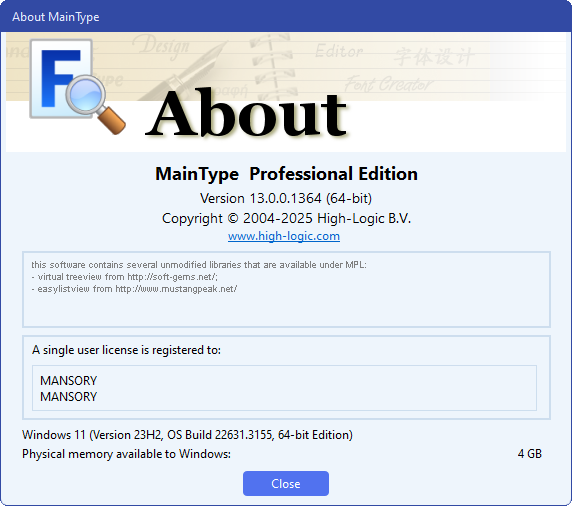Click the Copyright 2004-2025 High-Logic B.V. line

coord(286,218)
